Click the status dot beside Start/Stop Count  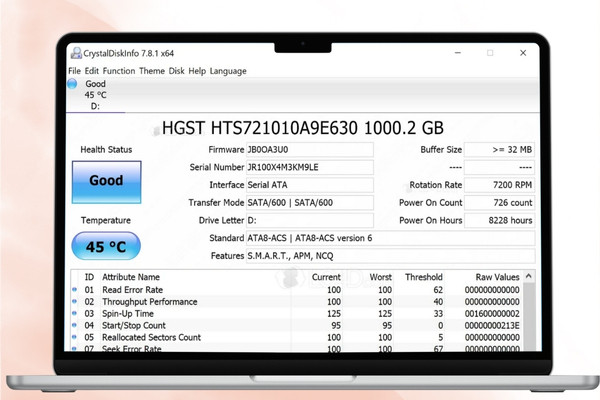75,325
